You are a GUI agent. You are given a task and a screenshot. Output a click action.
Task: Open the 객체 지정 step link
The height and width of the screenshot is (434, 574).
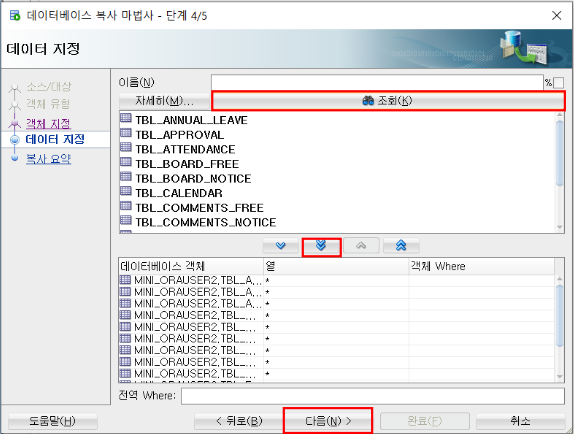(x=48, y=123)
